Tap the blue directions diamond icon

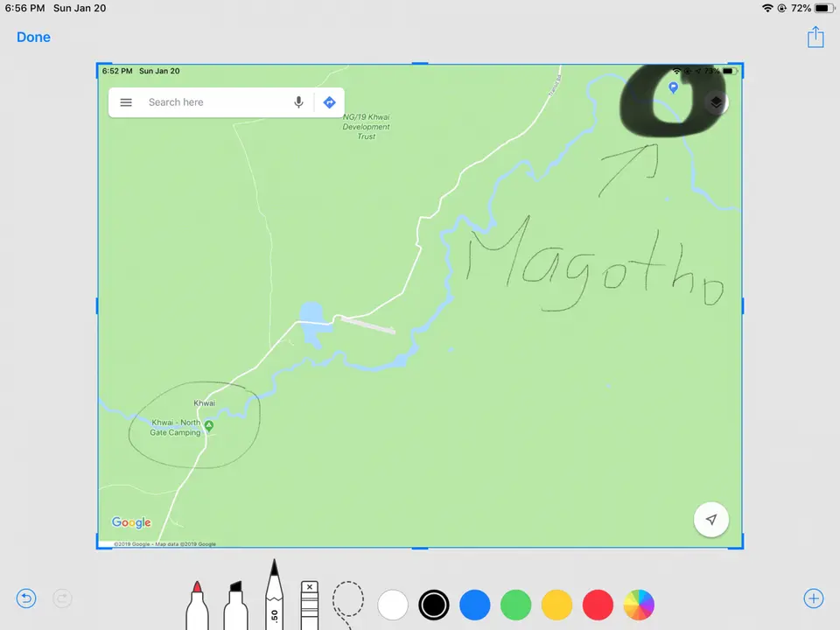pyautogui.click(x=330, y=102)
